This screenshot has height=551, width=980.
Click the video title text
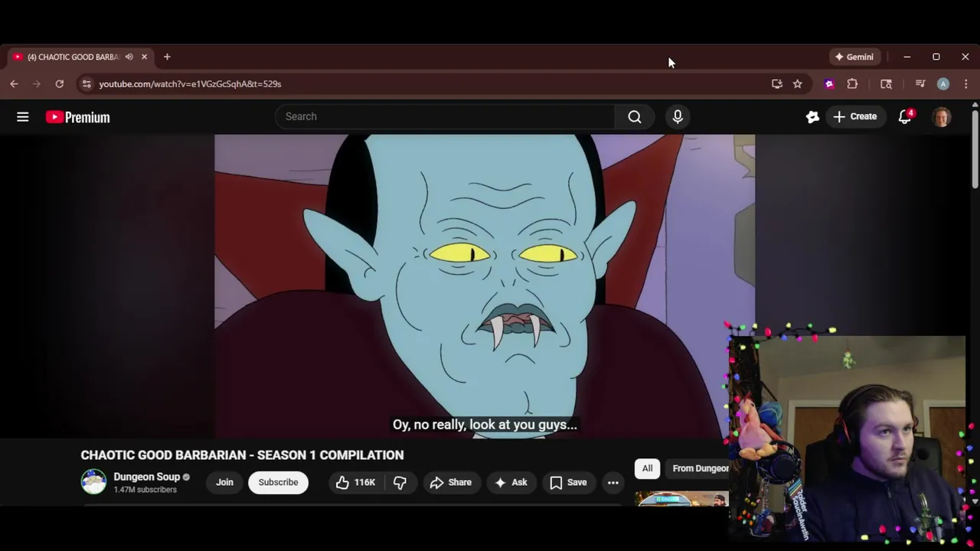click(242, 455)
